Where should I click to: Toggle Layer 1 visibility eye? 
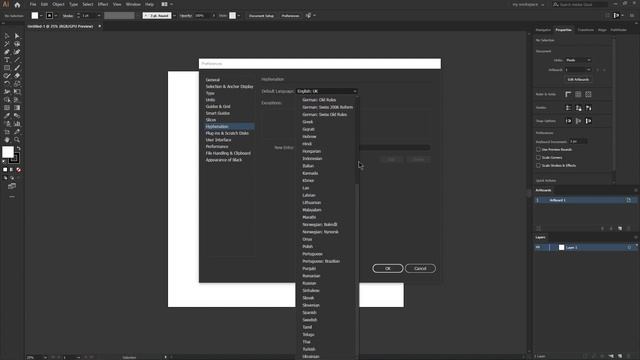(538, 247)
